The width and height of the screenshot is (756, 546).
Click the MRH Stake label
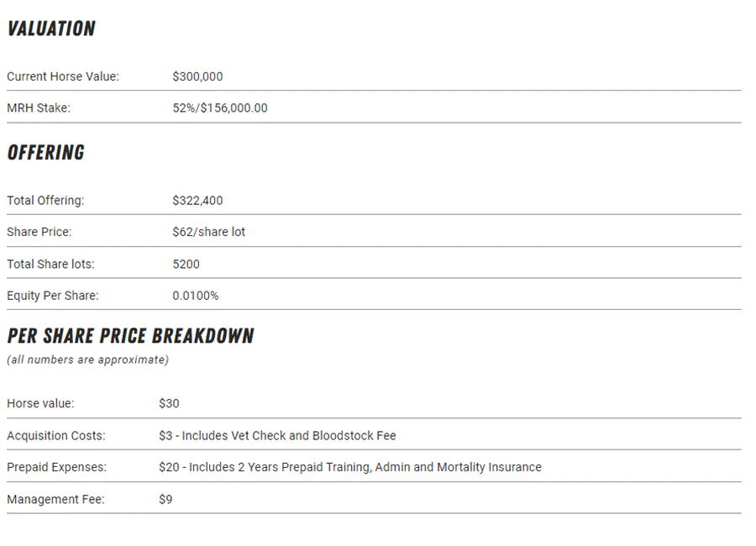pos(39,108)
